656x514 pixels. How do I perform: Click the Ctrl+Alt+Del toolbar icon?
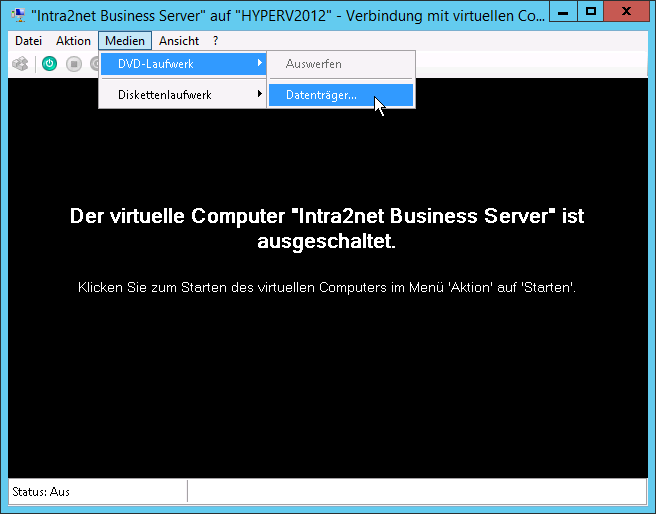20,64
